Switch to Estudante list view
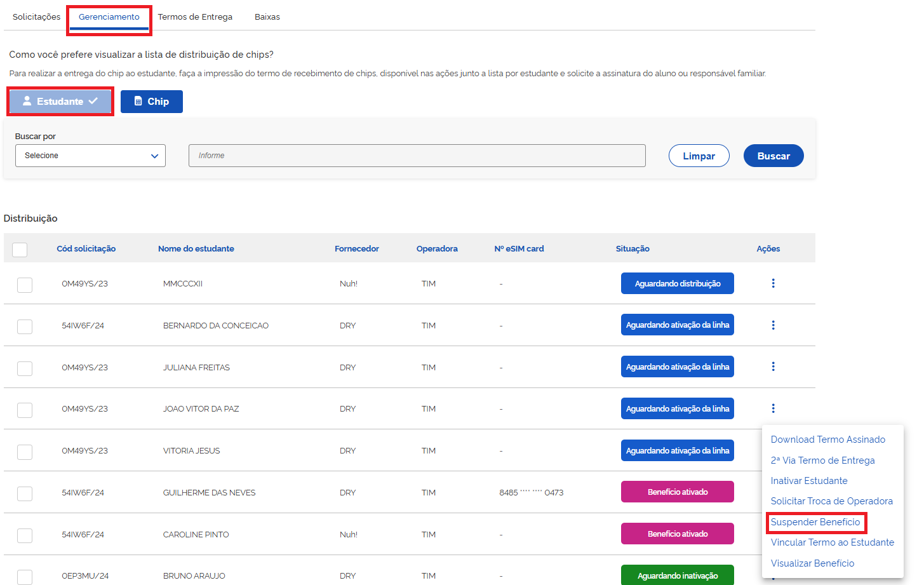This screenshot has width=924, height=585. coord(60,102)
